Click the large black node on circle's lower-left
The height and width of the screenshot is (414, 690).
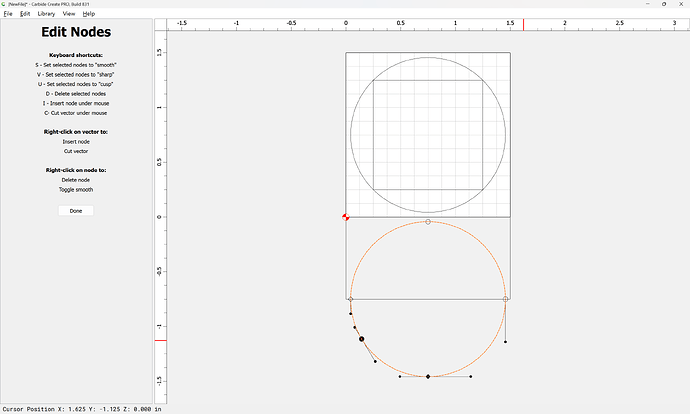coord(362,340)
